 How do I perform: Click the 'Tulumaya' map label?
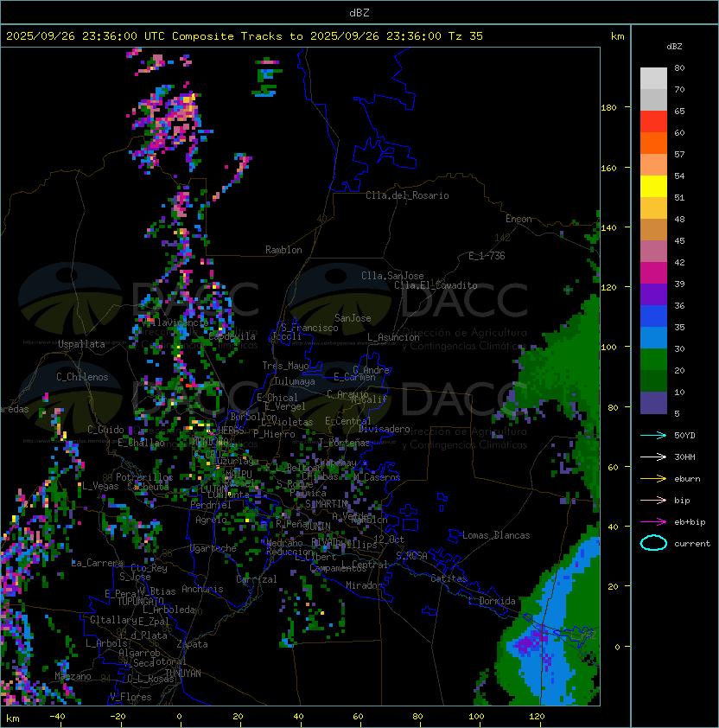(295, 381)
